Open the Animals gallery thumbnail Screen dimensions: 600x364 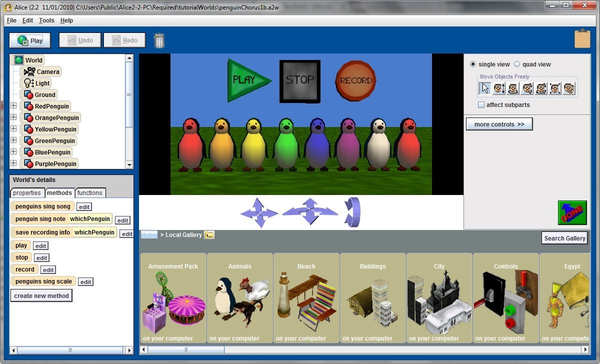point(239,298)
